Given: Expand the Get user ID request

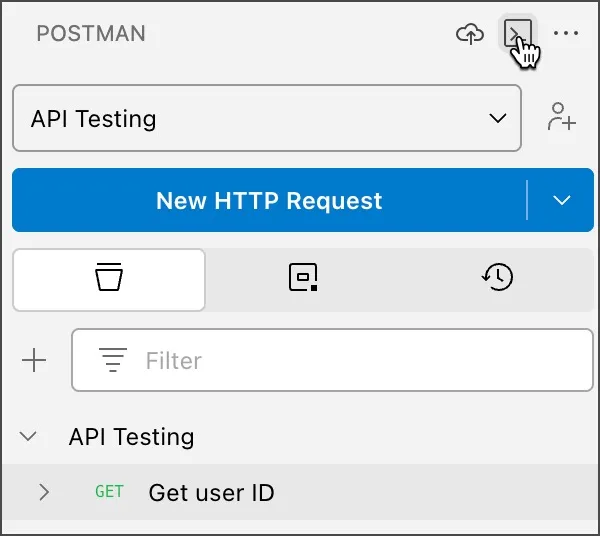Looking at the screenshot, I should click(x=44, y=492).
